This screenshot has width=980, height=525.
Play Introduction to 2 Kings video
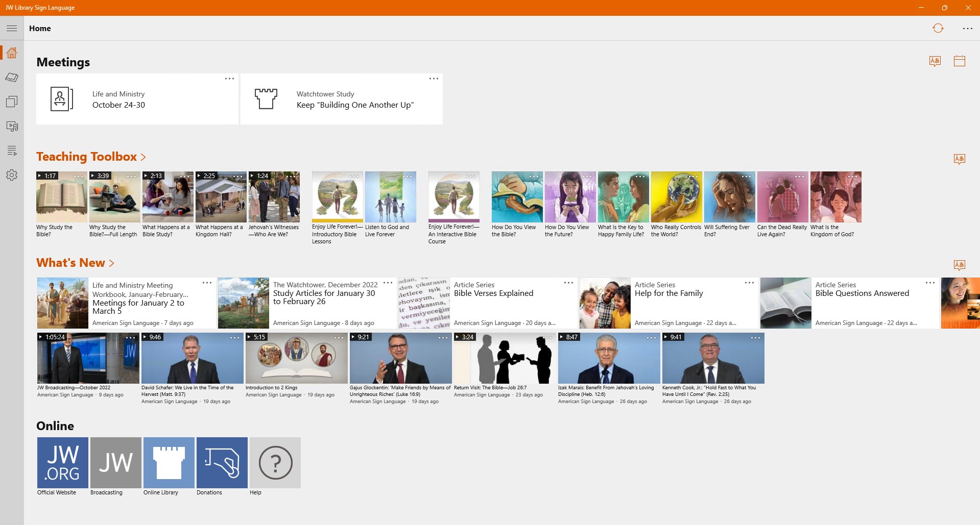coord(297,358)
